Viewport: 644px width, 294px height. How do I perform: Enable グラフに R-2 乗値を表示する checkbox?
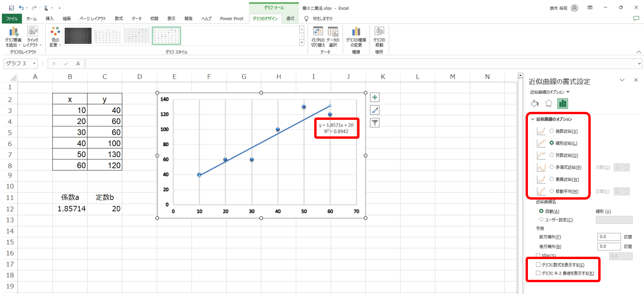click(x=539, y=273)
